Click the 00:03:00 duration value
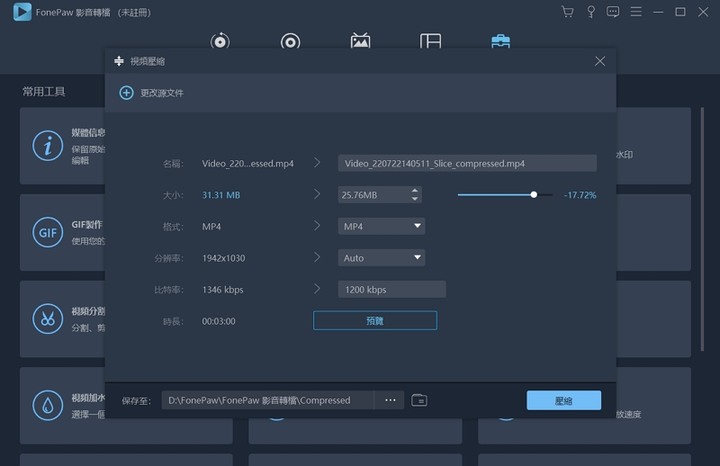720x466 pixels. (219, 321)
